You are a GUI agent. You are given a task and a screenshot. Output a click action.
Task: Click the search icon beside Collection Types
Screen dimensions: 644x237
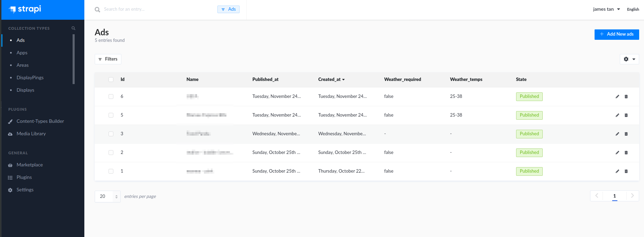pos(73,28)
